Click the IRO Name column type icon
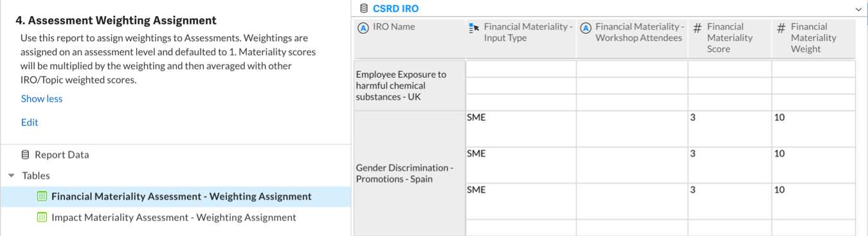The height and width of the screenshot is (236, 868). pos(363,28)
